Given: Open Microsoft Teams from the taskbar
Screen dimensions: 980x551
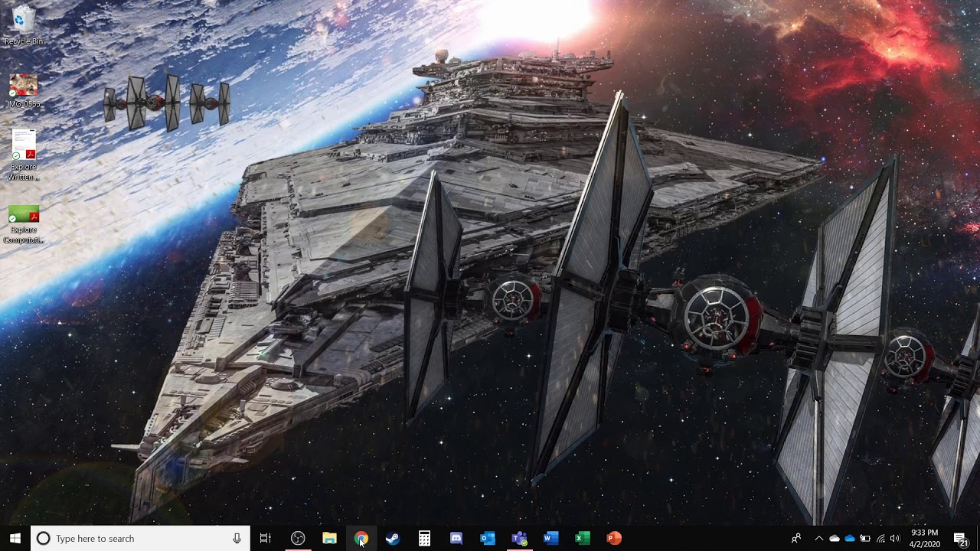Looking at the screenshot, I should [x=520, y=539].
